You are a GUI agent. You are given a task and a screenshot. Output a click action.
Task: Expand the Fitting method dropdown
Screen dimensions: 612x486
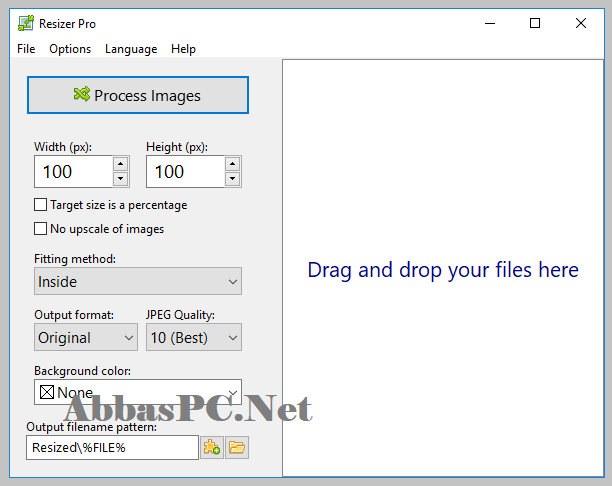pyautogui.click(x=138, y=281)
